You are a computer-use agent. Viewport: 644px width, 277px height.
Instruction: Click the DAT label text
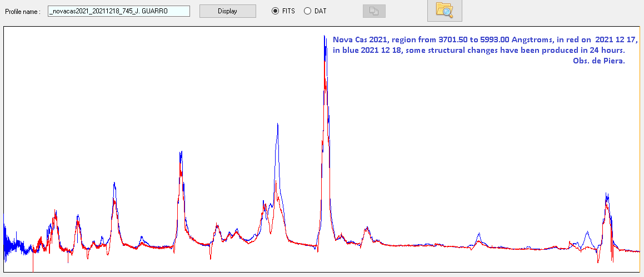320,11
